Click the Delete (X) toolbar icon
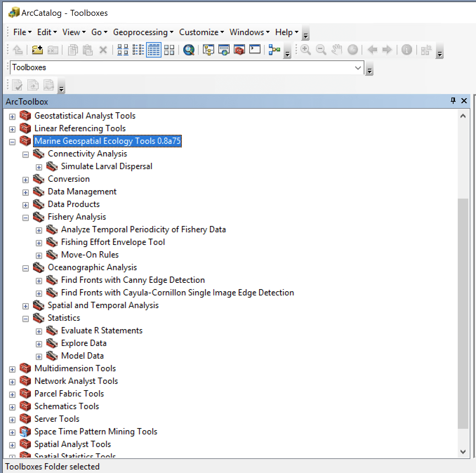This screenshot has height=473, width=476. (103, 50)
